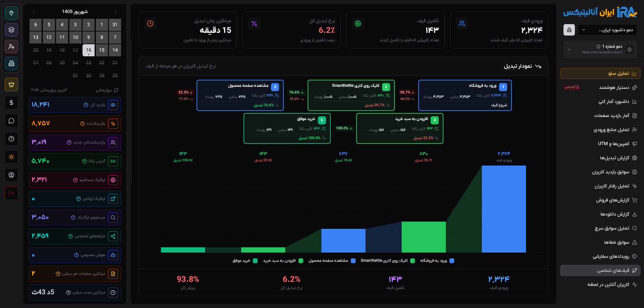Open گزارش تبدیل‌ها menu item
The height and width of the screenshot is (308, 644).
(600, 158)
